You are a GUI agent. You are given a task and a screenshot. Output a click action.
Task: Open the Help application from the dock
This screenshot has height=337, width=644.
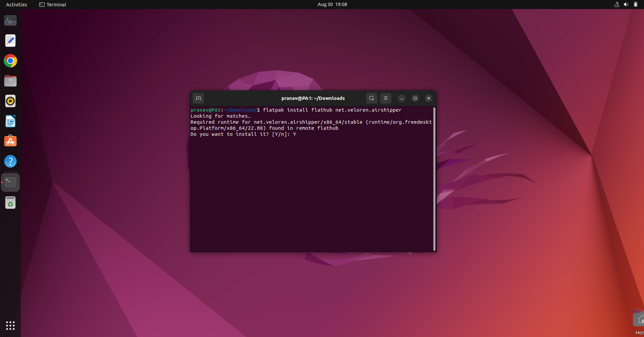pyautogui.click(x=10, y=161)
